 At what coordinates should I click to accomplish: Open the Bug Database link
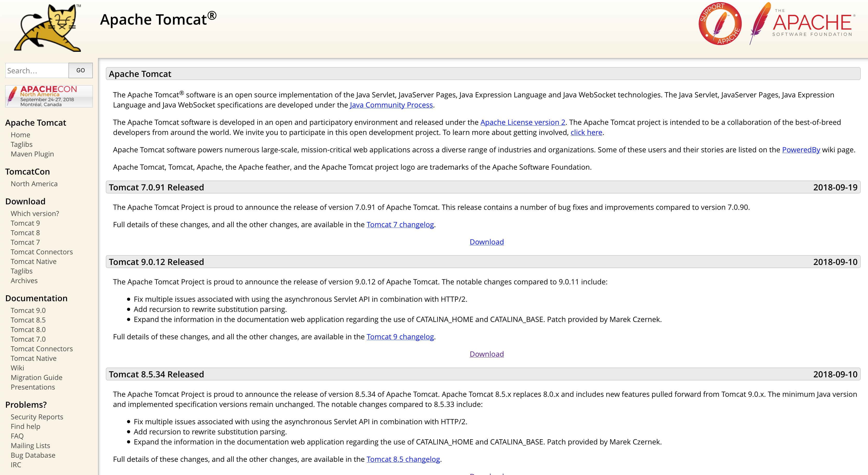(33, 455)
